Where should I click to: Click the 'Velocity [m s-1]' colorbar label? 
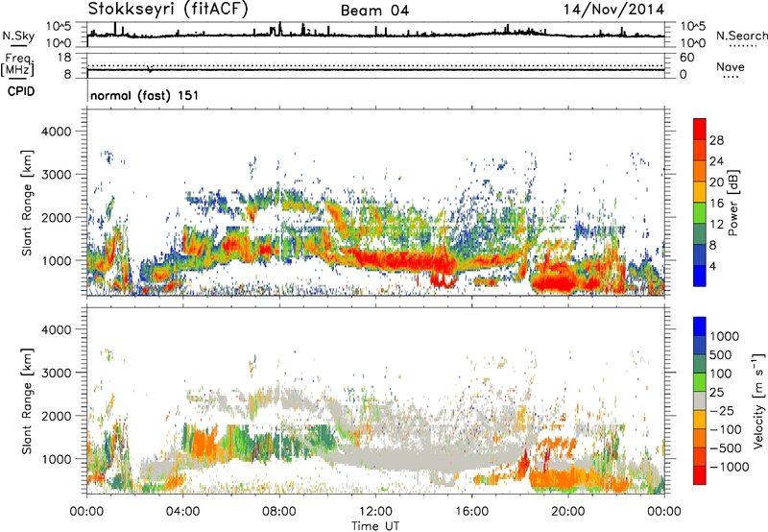[x=758, y=400]
